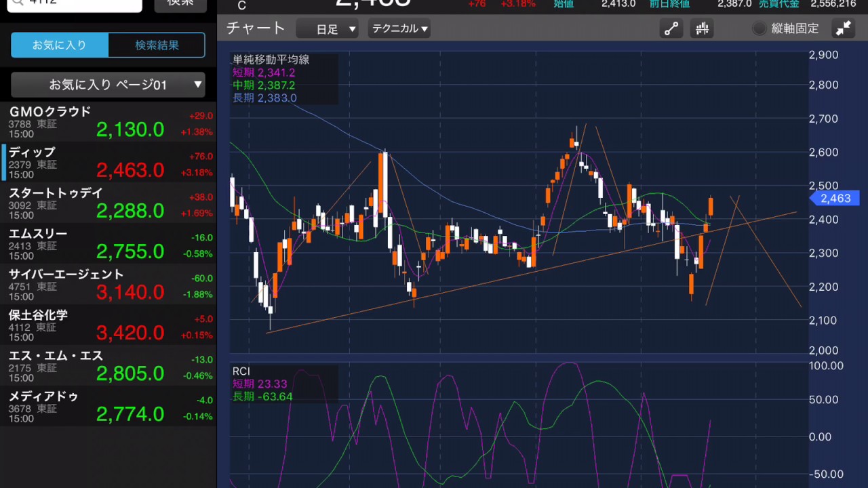This screenshot has height=488, width=868.
Task: Click the 2,000 price axis label
Action: [x=824, y=350]
